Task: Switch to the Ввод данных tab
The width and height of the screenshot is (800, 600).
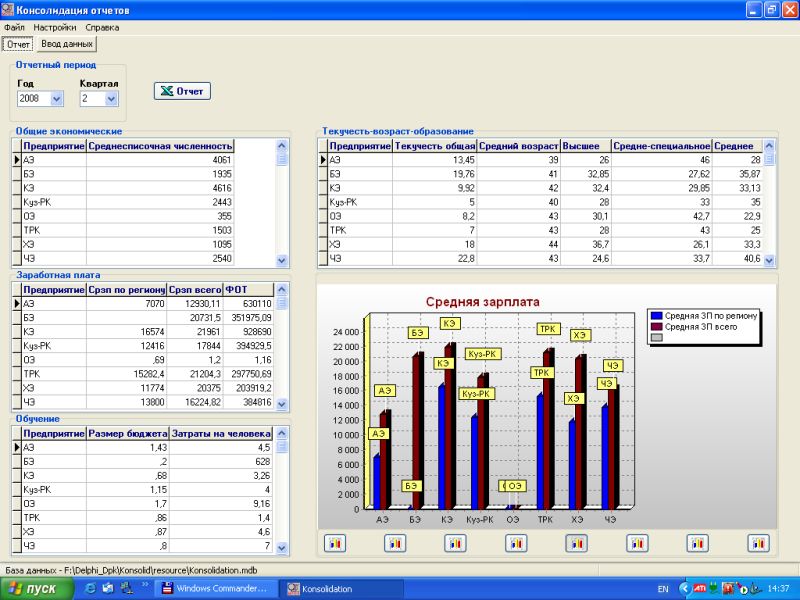Action: pos(67,44)
